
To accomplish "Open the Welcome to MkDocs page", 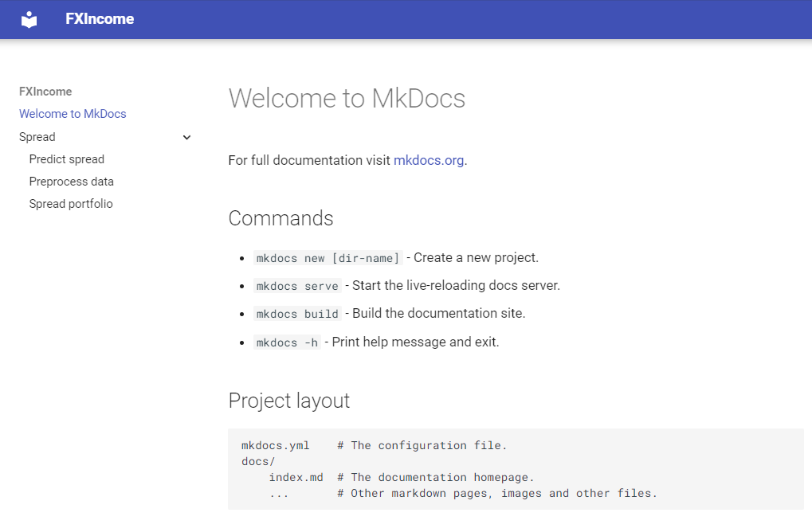I will (x=73, y=114).
